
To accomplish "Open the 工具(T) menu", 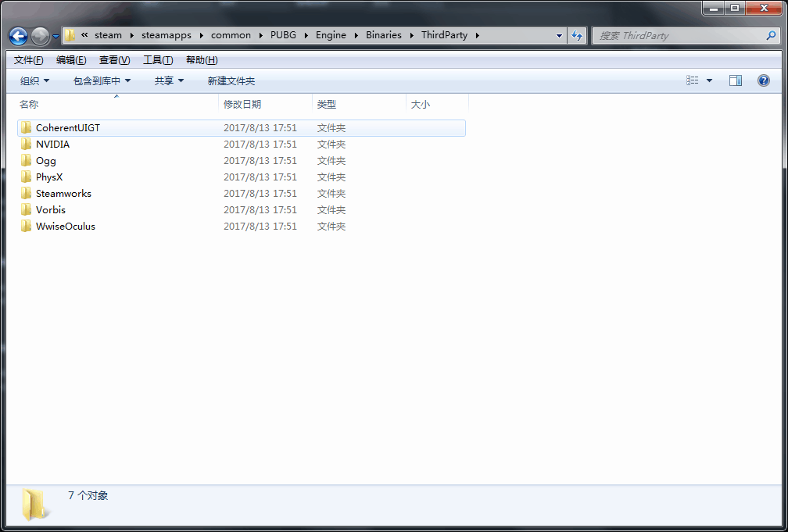I will (158, 60).
